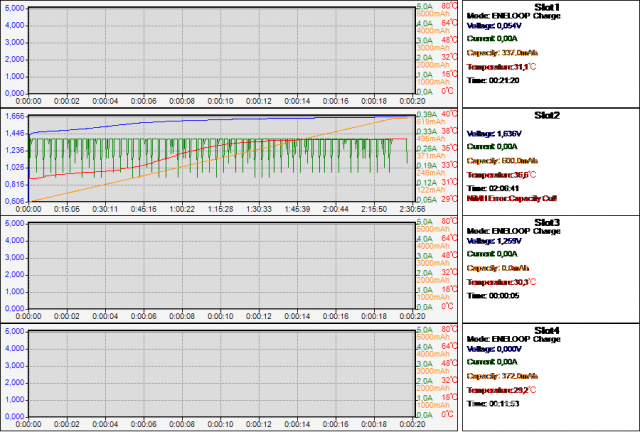Click the 1,446 voltage axis label
Screen dimensions: 640x432
[x=15, y=134]
